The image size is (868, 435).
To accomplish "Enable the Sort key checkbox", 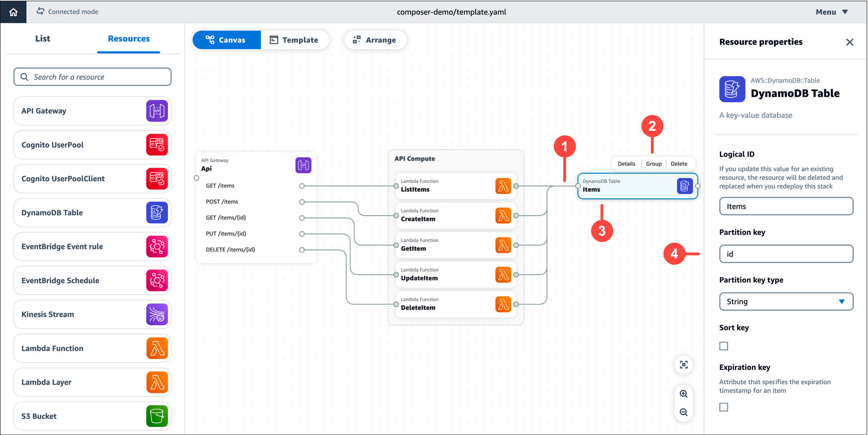I will click(x=723, y=346).
